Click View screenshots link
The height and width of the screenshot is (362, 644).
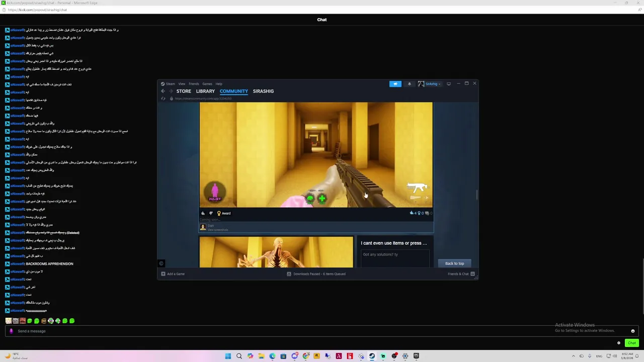coord(218,230)
